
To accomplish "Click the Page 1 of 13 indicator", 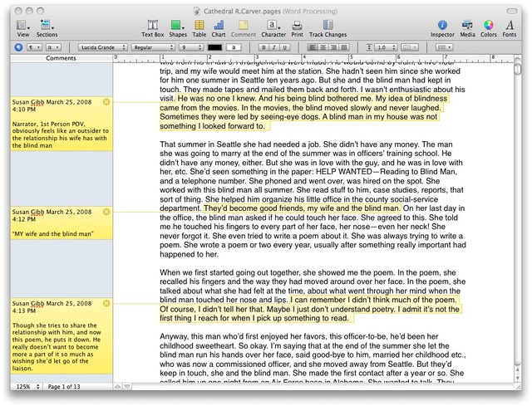I will 64,386.
